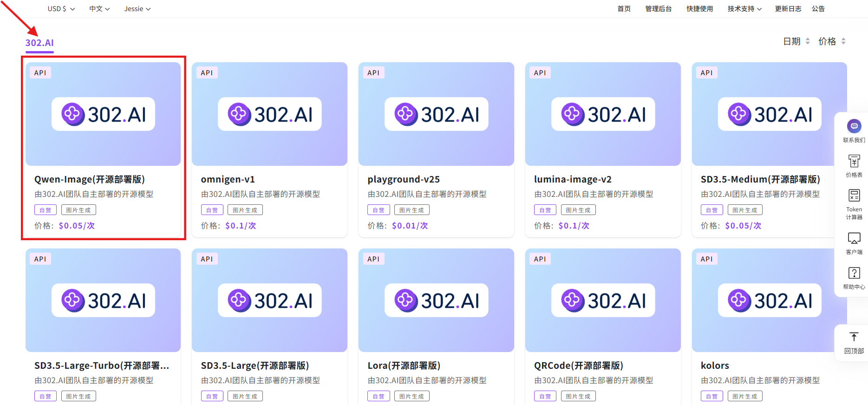Open the omnigen-v1 card image
The image size is (868, 405).
point(269,114)
